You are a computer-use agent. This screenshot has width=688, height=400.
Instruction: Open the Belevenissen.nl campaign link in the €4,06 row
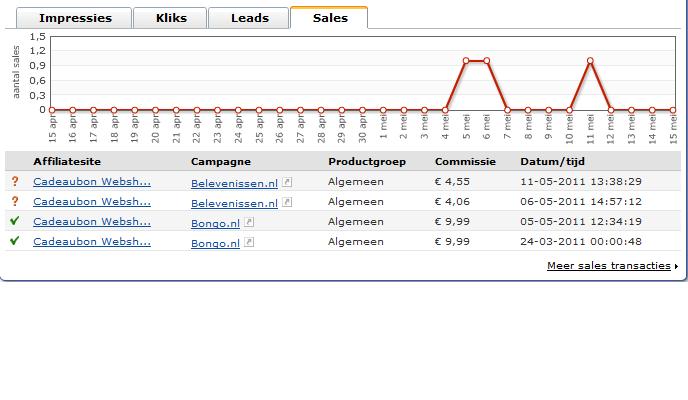point(234,204)
